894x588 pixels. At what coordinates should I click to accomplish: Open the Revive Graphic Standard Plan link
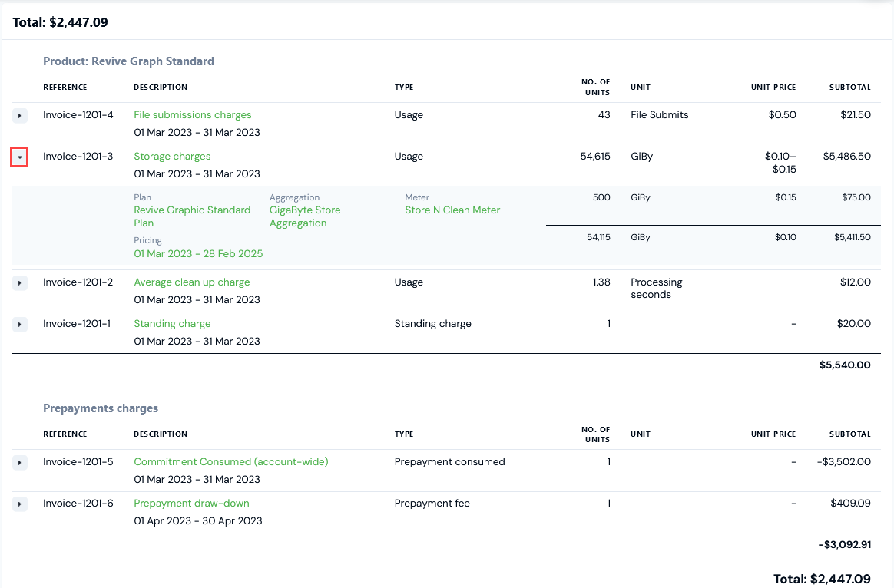click(x=192, y=216)
